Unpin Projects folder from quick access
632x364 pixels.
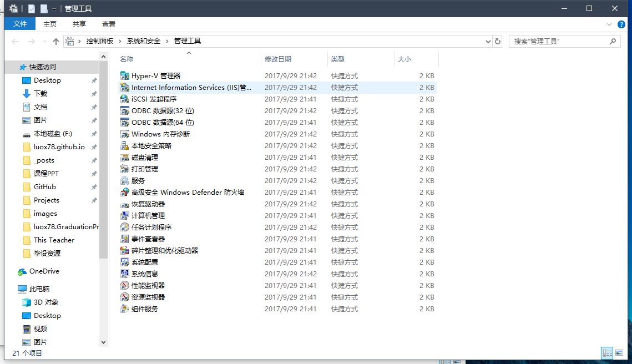pos(94,200)
